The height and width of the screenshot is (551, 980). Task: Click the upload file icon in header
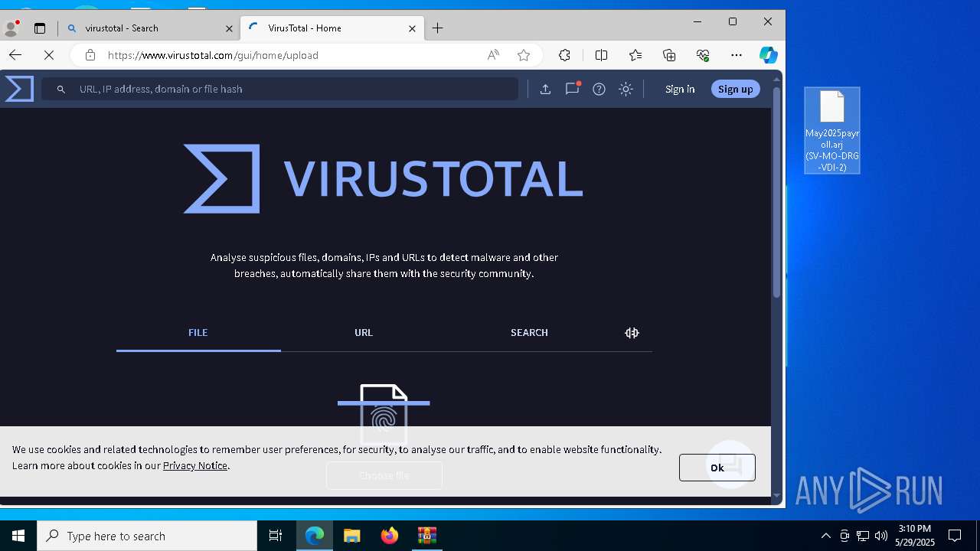545,89
